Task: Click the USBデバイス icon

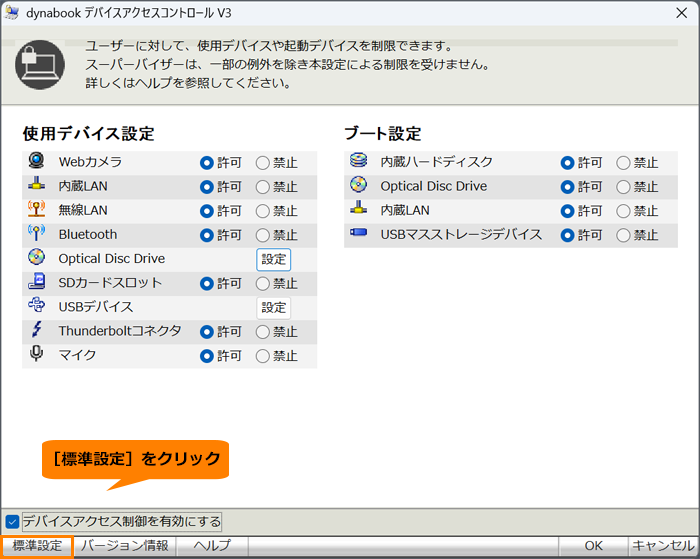Action: [x=36, y=305]
